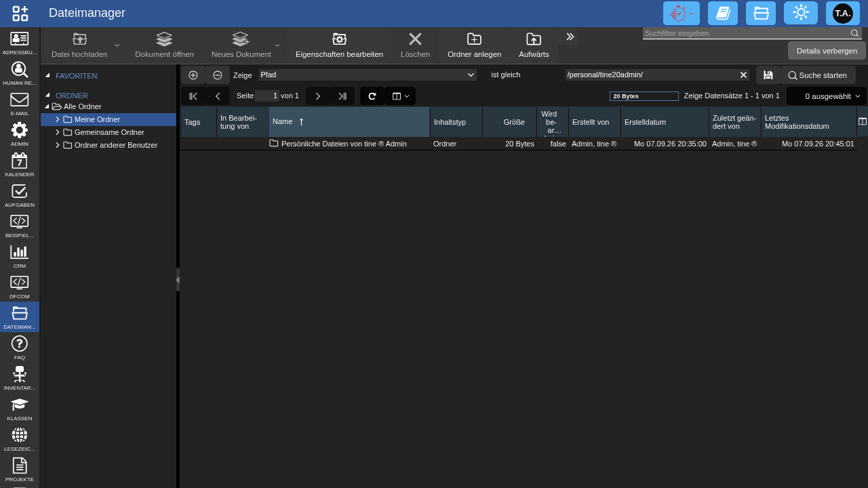The width and height of the screenshot is (868, 488).
Task: Open the application launcher grid icon
Action: 20,13
